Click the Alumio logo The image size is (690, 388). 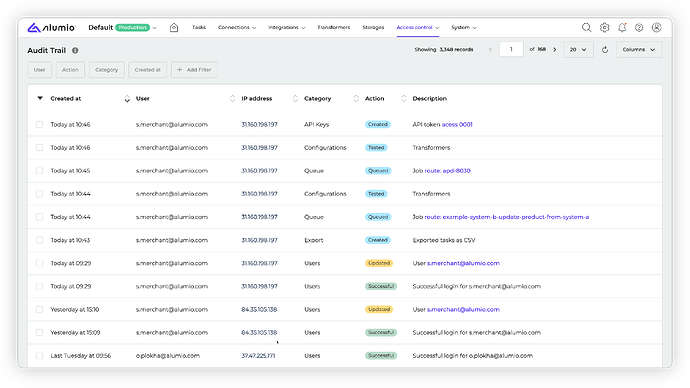point(51,28)
